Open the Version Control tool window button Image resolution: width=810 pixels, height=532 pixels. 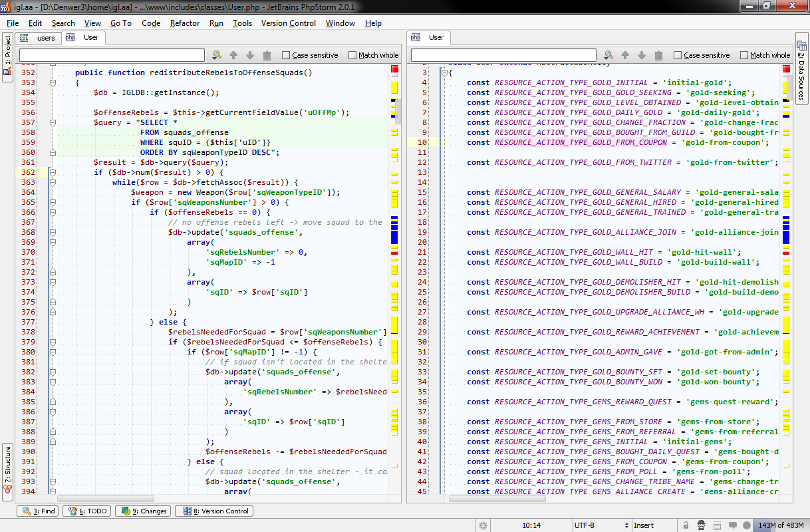point(214,511)
